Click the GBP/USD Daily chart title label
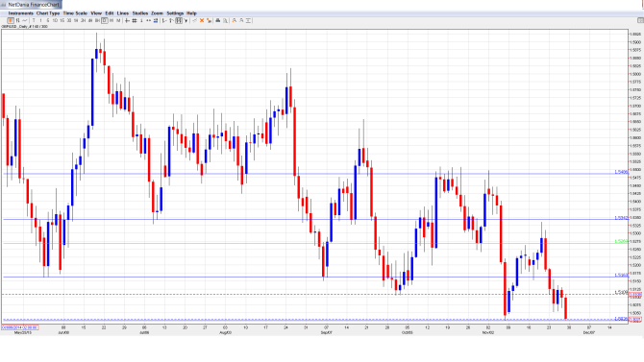The image size is (644, 362). pyautogui.click(x=25, y=26)
